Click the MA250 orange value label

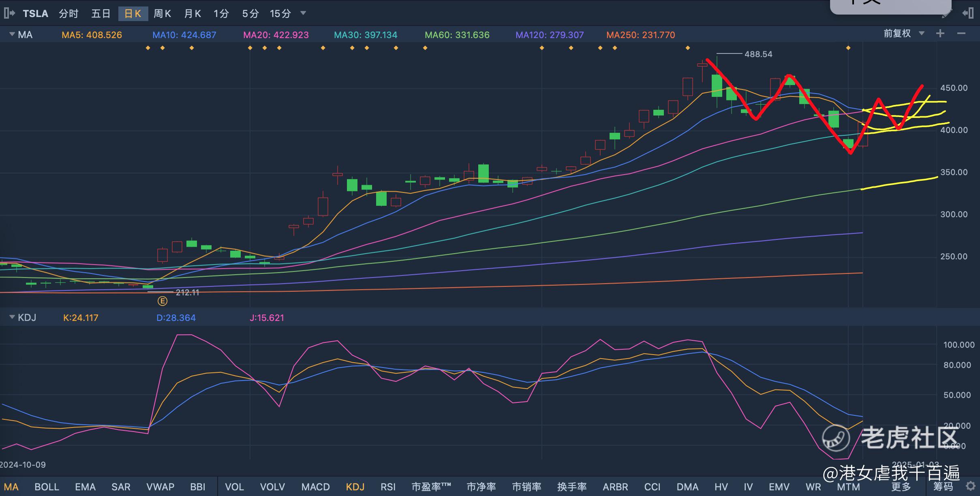(x=640, y=35)
